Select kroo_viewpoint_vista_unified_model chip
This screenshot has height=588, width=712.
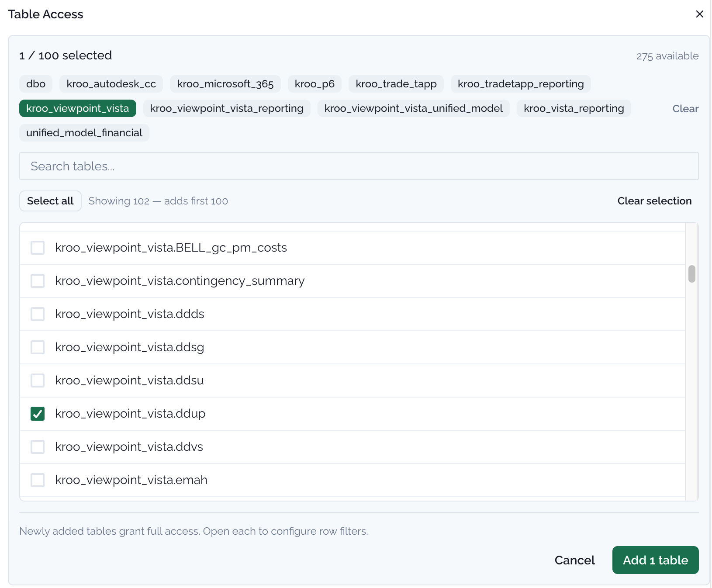click(x=414, y=108)
